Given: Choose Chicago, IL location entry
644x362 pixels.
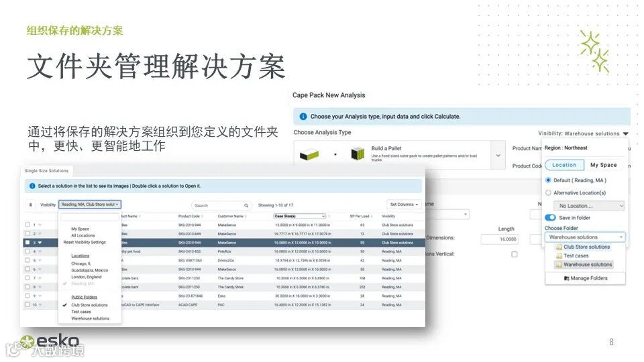Looking at the screenshot, I should click(81, 263).
